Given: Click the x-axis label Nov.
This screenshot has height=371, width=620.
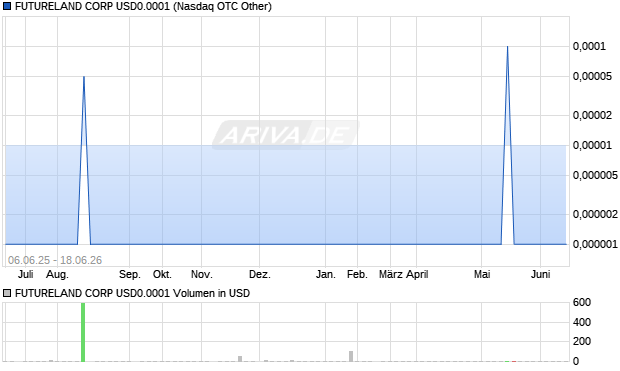Looking at the screenshot, I should 202,274.
